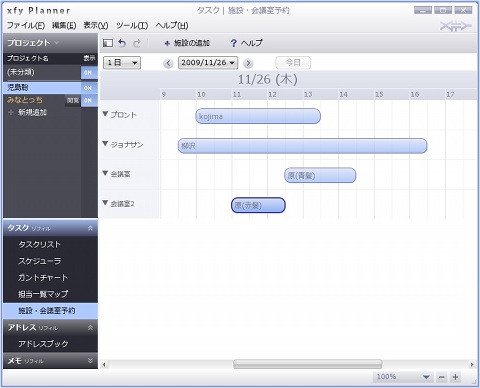Open the ヘルプ(H) menu in menu bar
This screenshot has width=480, height=388.
(x=172, y=25)
